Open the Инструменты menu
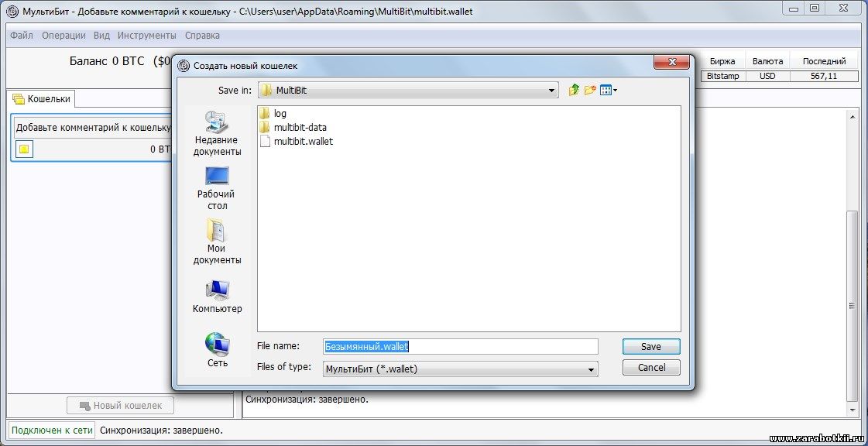 coord(146,36)
